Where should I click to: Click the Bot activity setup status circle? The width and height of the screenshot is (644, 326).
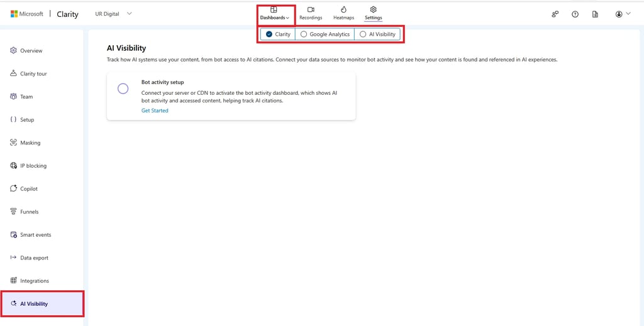123,89
